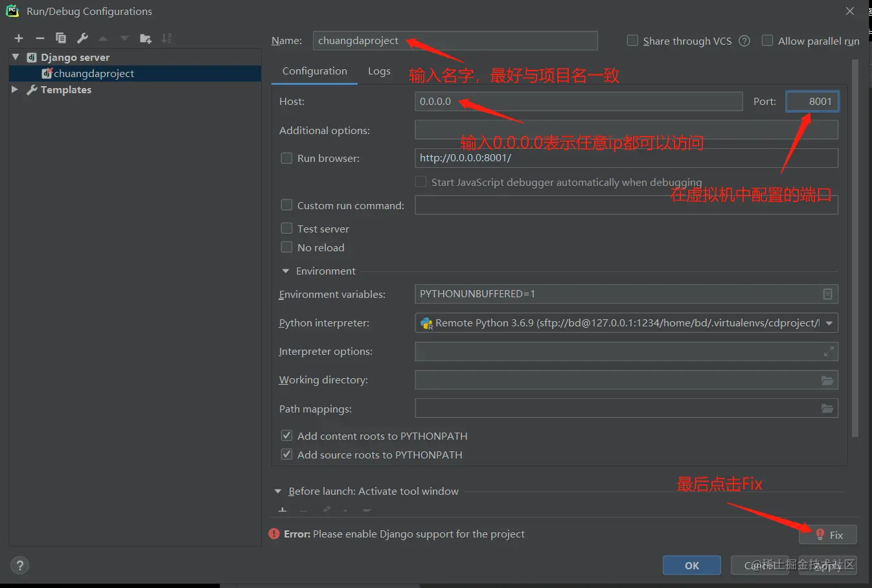Uncheck Add source roots to PYTHONPATH

point(286,455)
